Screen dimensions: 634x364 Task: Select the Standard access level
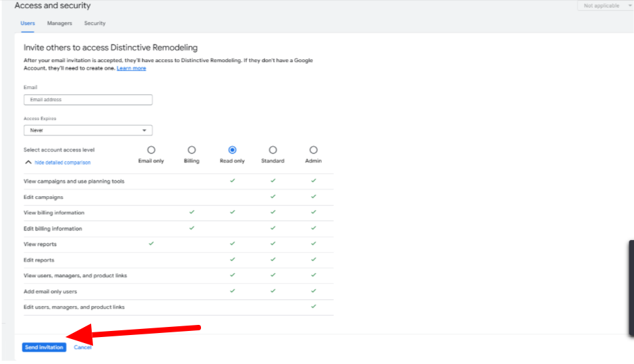[273, 150]
